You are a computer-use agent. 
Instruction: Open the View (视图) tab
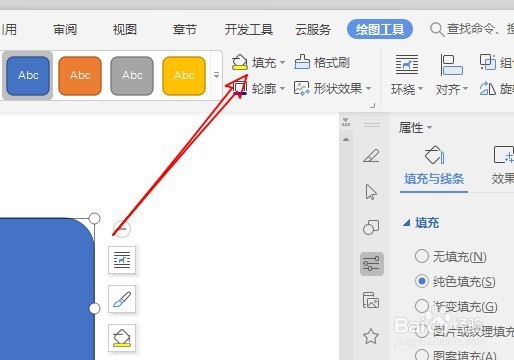tap(125, 30)
